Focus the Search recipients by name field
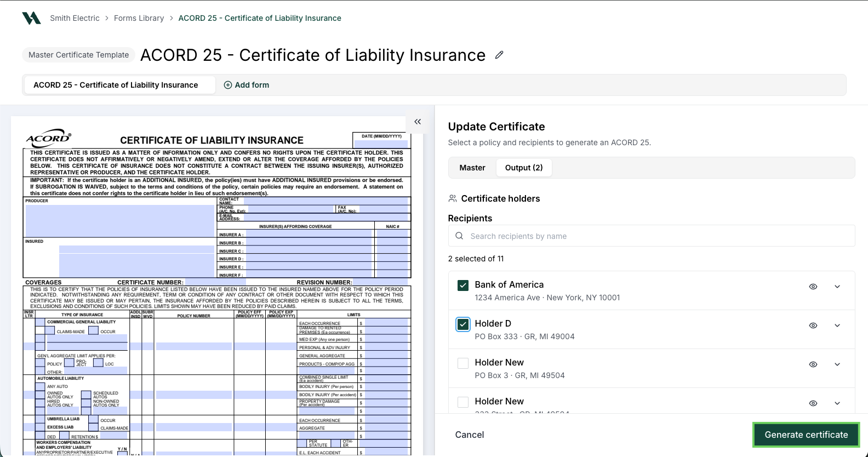Screen dimensions: 868x457 click(x=652, y=236)
